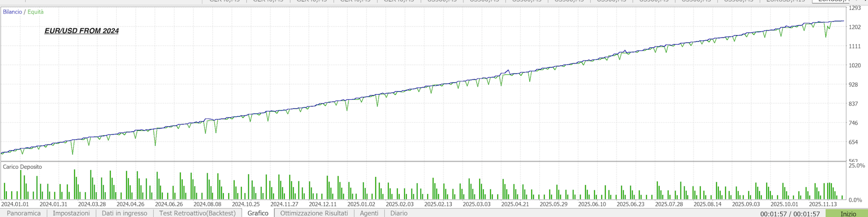Click the 00:01:57 / 00:01:57 elapsed timer
The width and height of the screenshot is (868, 217).
tap(790, 214)
